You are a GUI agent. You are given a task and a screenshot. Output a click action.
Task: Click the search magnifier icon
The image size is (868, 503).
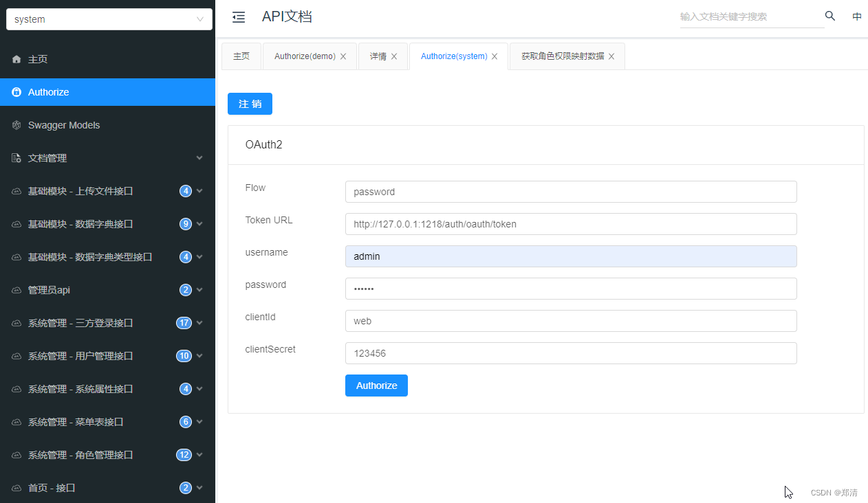click(x=830, y=16)
